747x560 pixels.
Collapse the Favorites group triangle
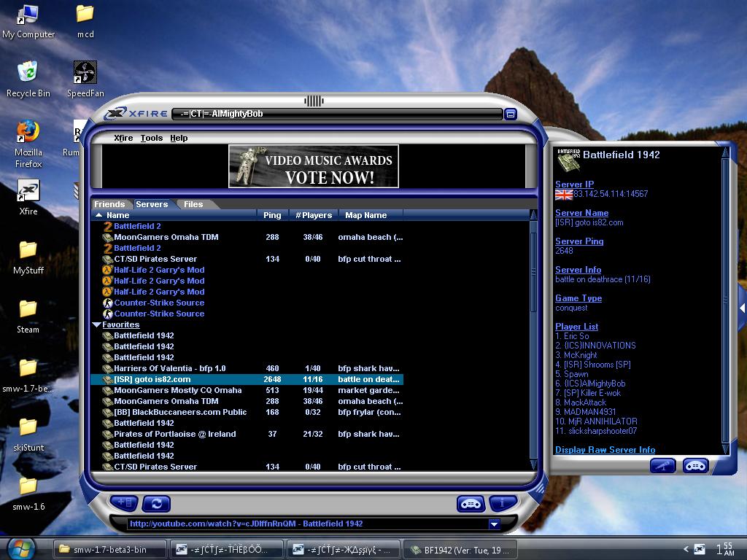96,324
